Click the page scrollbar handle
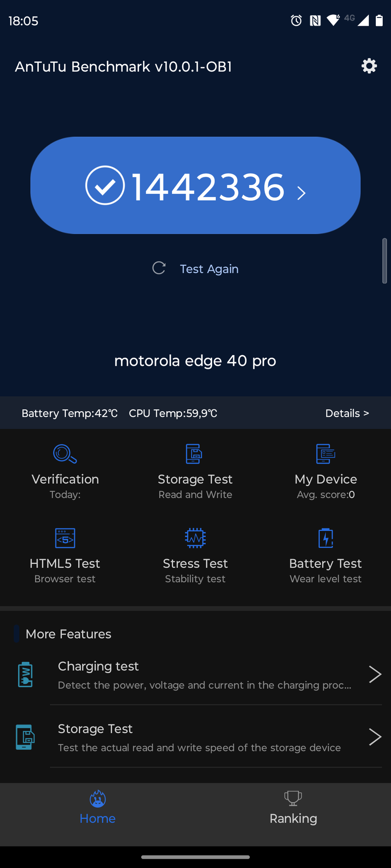 click(x=385, y=261)
